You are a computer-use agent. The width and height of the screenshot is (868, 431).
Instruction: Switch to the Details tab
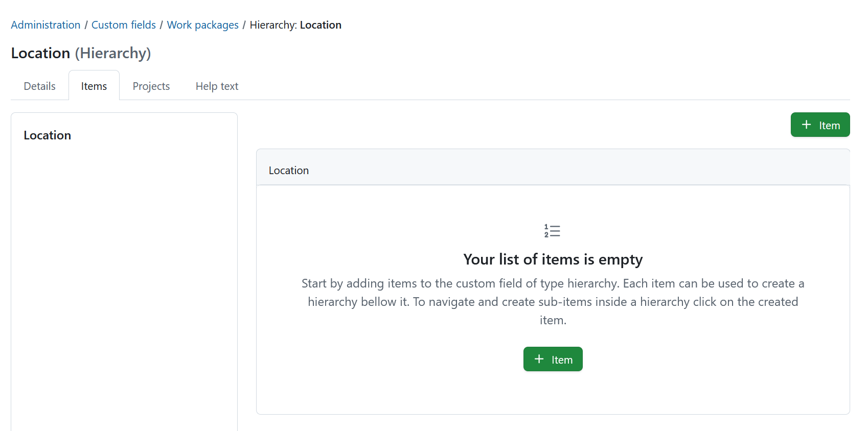pyautogui.click(x=39, y=86)
